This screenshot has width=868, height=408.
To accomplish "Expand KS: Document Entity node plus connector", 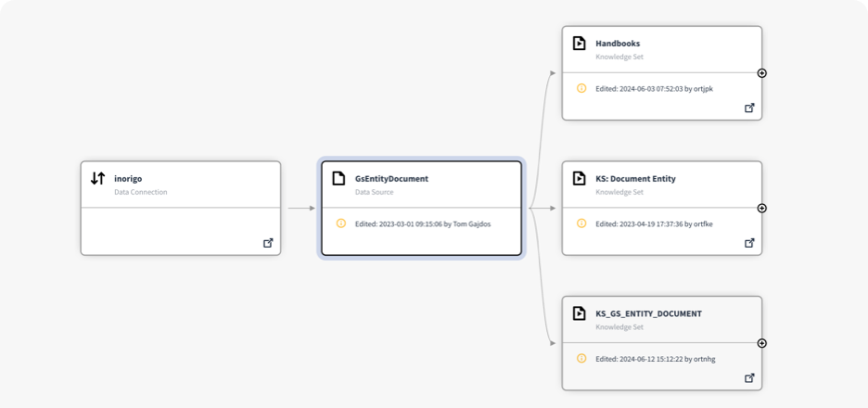I will pos(762,208).
